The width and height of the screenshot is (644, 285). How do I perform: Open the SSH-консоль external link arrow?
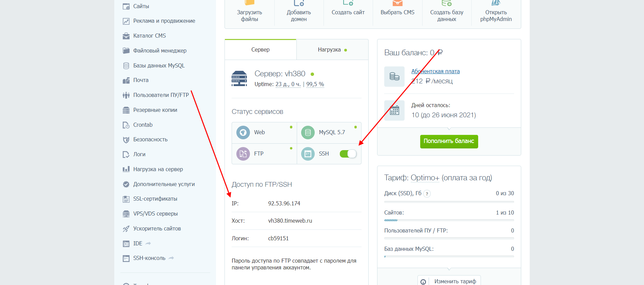[x=171, y=258]
